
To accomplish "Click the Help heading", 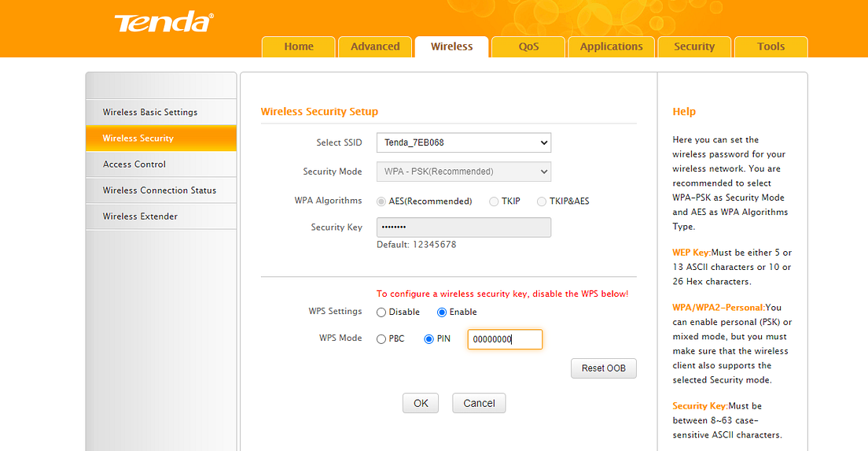I will coord(684,111).
